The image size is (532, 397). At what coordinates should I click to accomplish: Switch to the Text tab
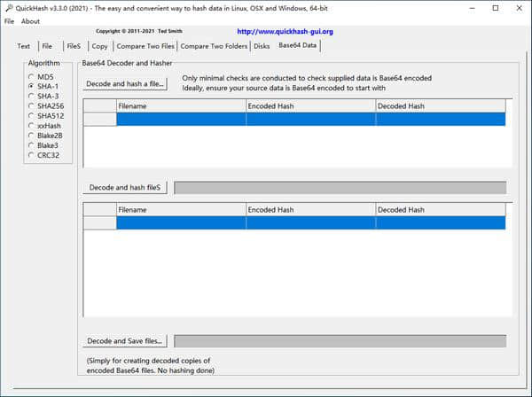click(23, 46)
